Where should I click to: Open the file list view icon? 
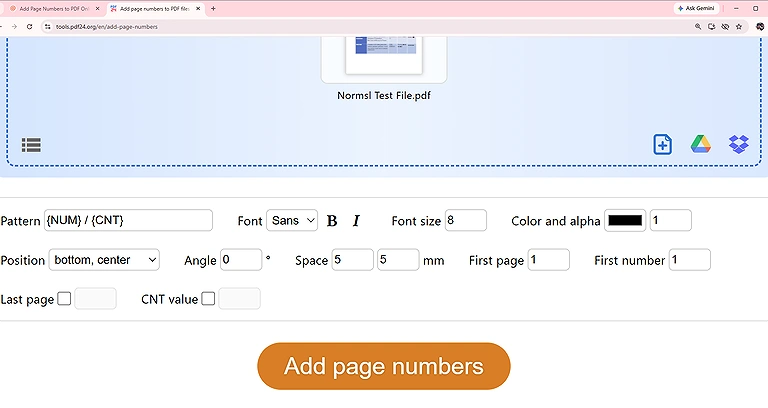click(x=31, y=144)
